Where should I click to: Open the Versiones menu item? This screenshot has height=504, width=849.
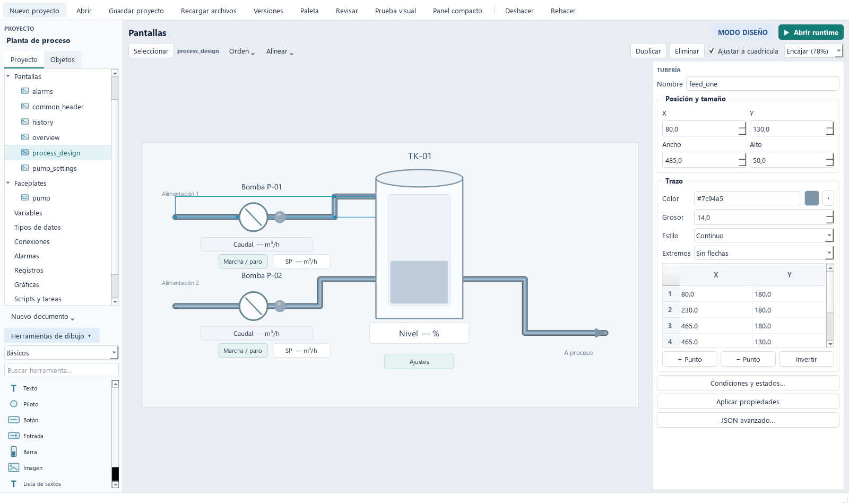pyautogui.click(x=268, y=11)
